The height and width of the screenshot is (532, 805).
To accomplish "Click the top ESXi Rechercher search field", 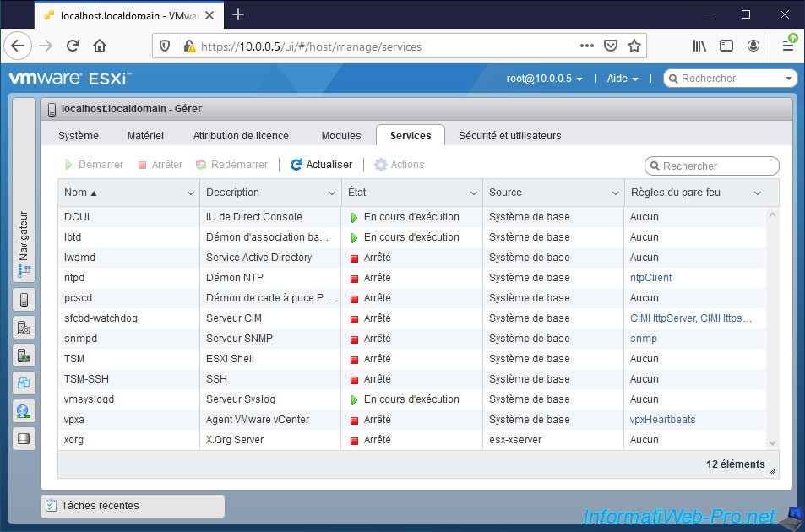I will tap(729, 79).
